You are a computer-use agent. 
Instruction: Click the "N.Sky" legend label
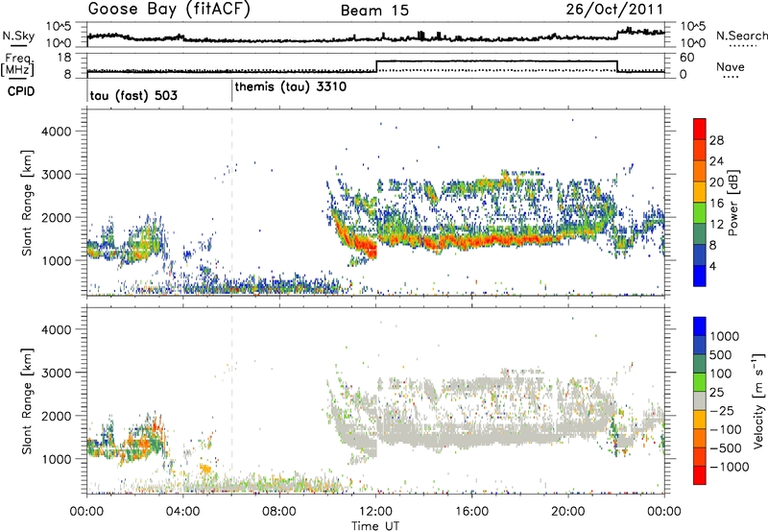(x=18, y=36)
